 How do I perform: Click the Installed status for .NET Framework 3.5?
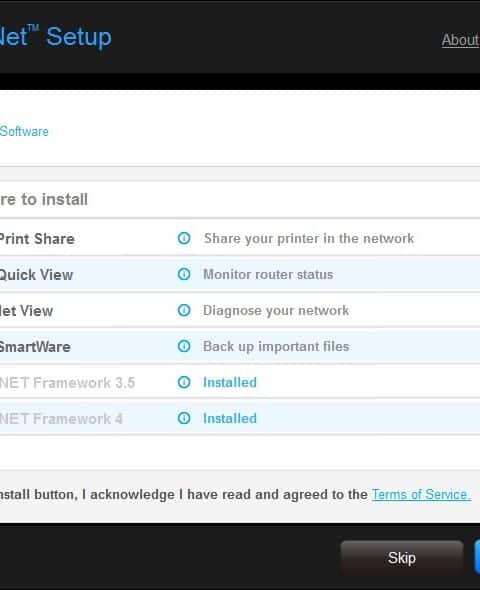230,382
